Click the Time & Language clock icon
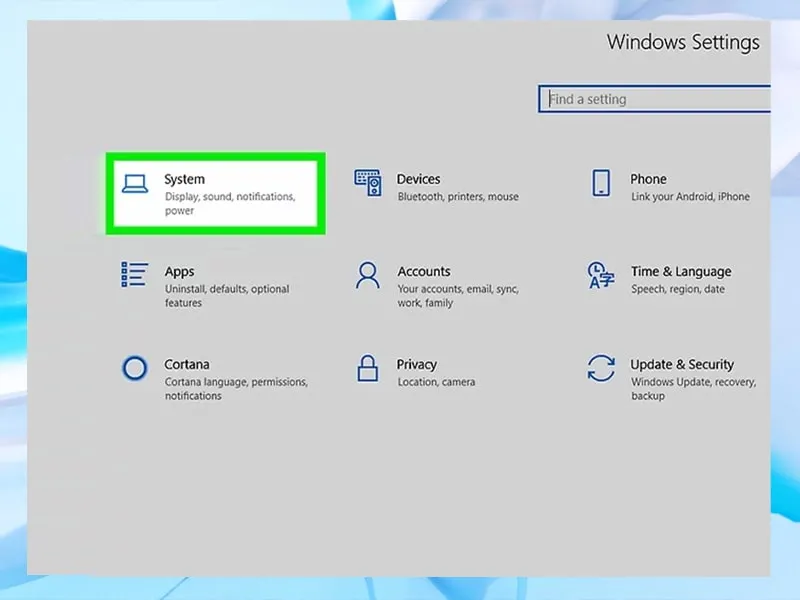 tap(601, 275)
